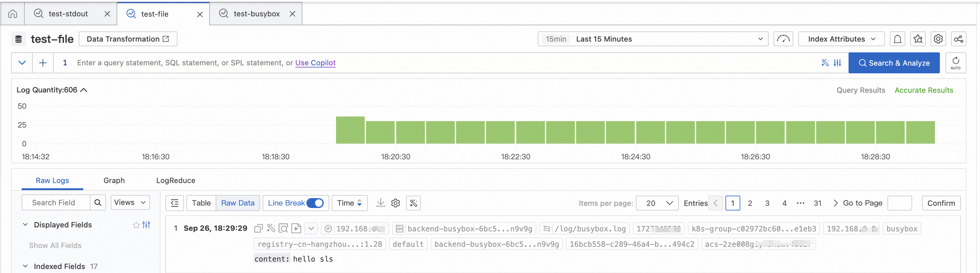Open the Use Copilot link
The width and height of the screenshot is (980, 273).
315,63
